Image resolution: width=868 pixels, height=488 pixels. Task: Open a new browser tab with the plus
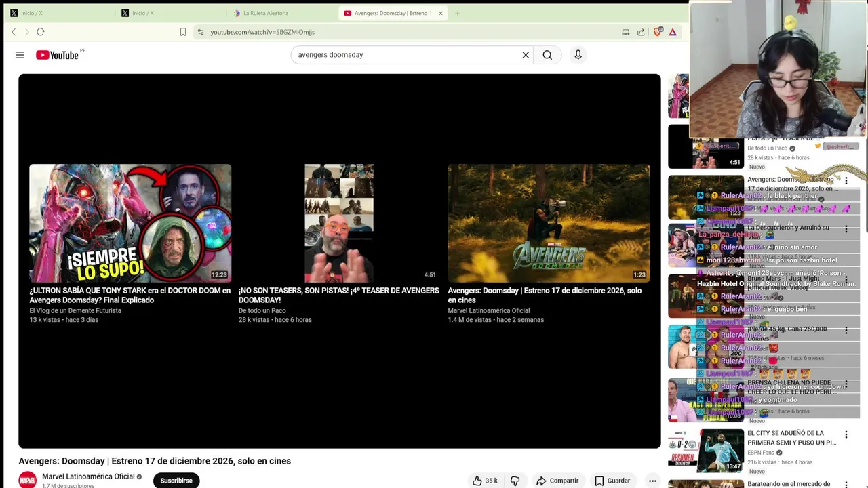(x=457, y=13)
